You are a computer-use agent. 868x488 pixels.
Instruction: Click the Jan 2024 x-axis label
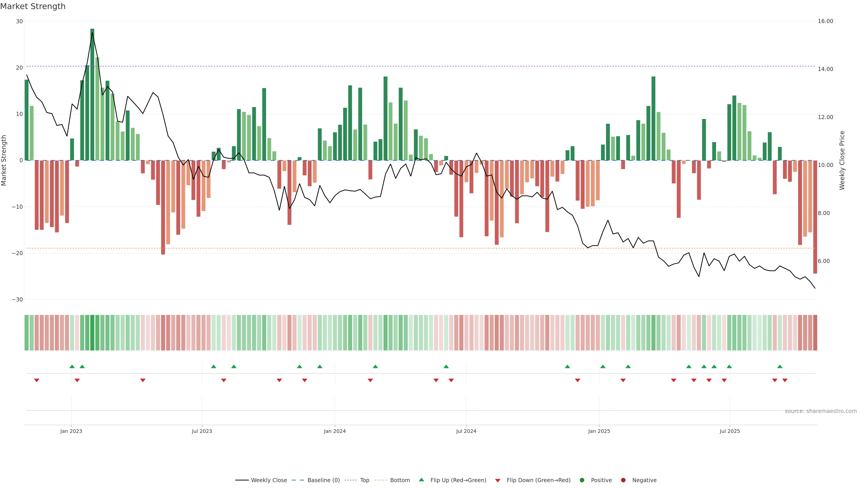335,431
